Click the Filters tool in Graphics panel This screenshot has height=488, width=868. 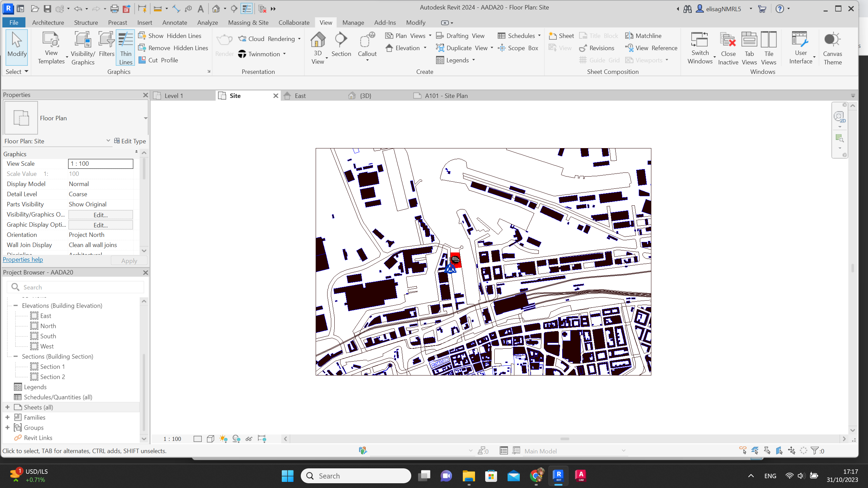pyautogui.click(x=106, y=44)
